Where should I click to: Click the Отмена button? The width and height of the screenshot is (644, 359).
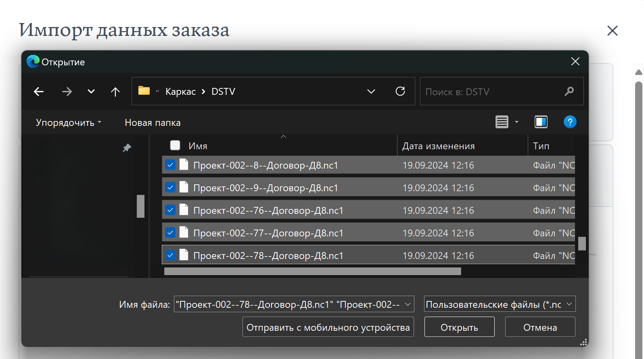540,327
